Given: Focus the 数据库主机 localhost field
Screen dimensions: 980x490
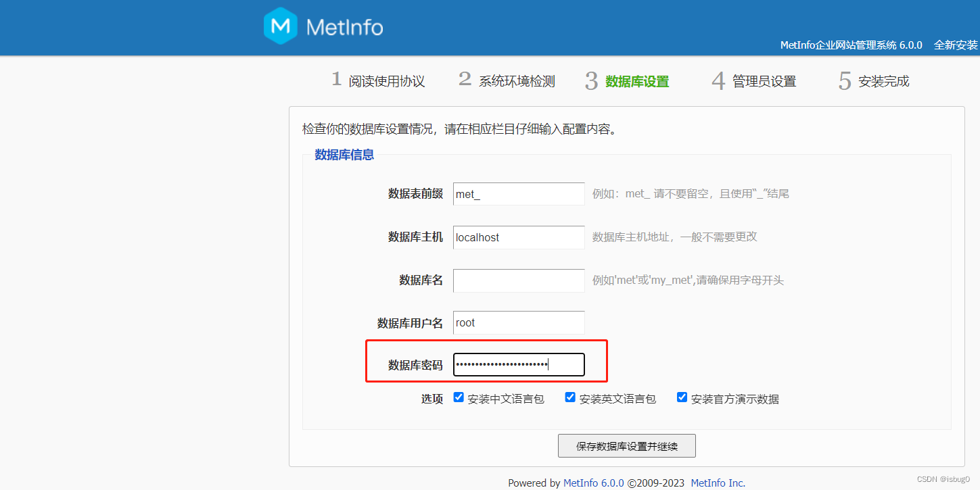Looking at the screenshot, I should (x=519, y=237).
